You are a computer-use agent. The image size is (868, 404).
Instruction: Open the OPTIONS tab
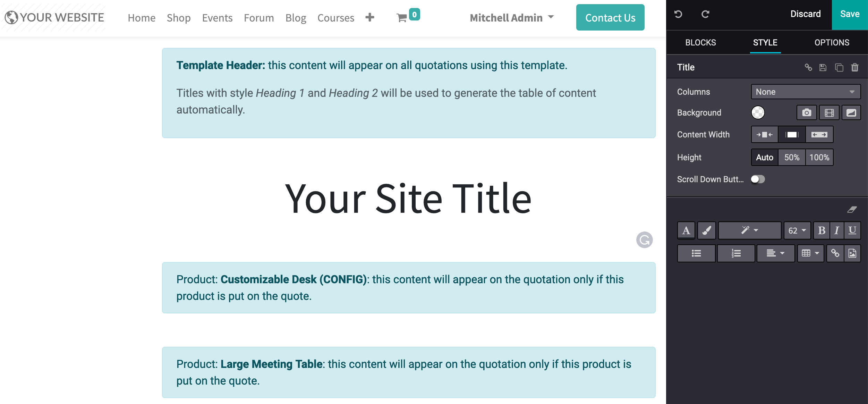coord(832,42)
